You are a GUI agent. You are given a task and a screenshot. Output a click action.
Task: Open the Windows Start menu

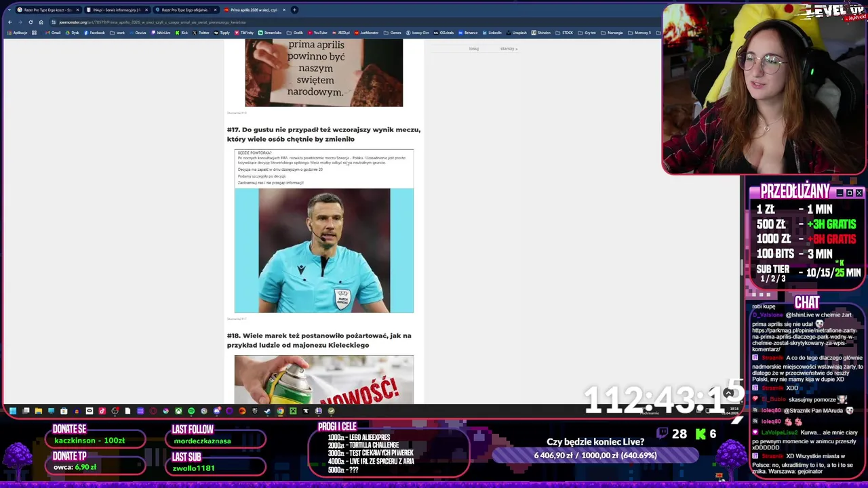13,411
